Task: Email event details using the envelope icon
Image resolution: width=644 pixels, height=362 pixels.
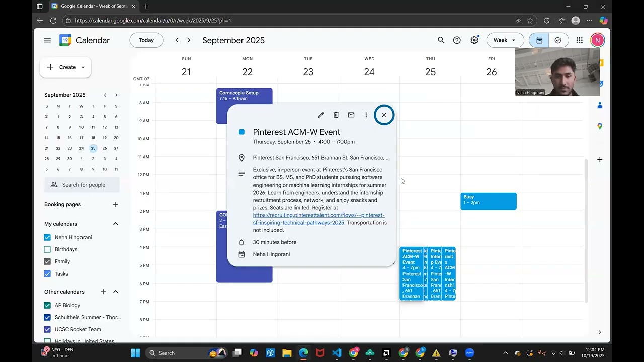Action: pyautogui.click(x=351, y=115)
